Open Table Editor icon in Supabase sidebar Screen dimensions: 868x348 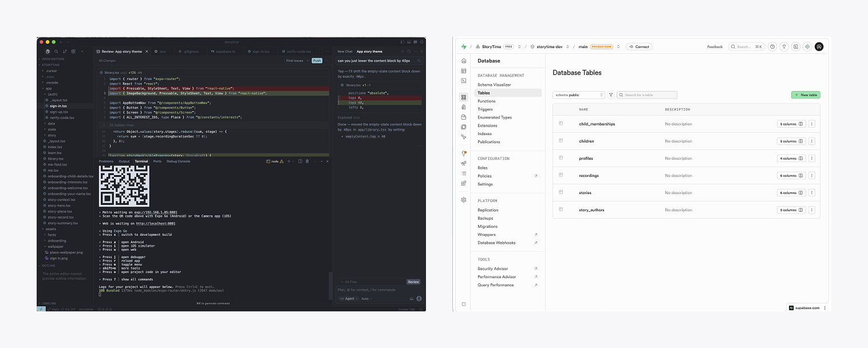(x=464, y=71)
